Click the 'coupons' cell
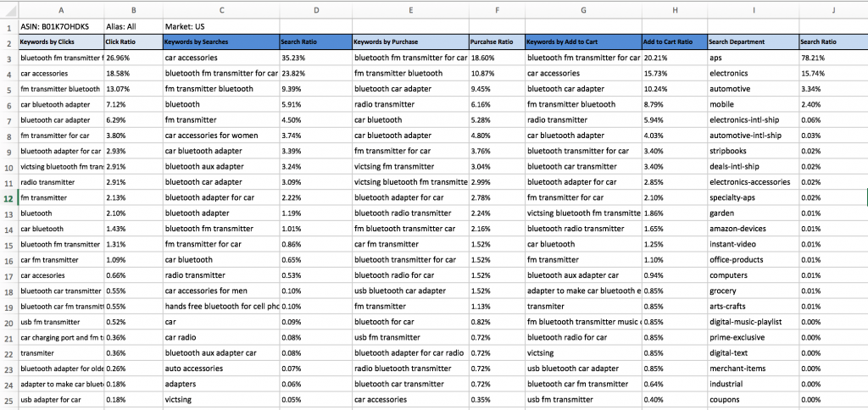 (x=754, y=400)
